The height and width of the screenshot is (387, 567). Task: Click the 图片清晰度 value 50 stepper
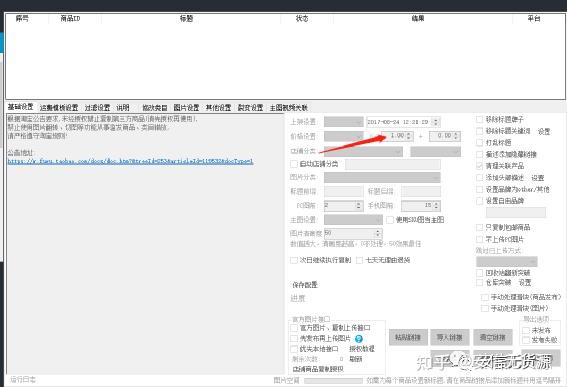[378, 233]
